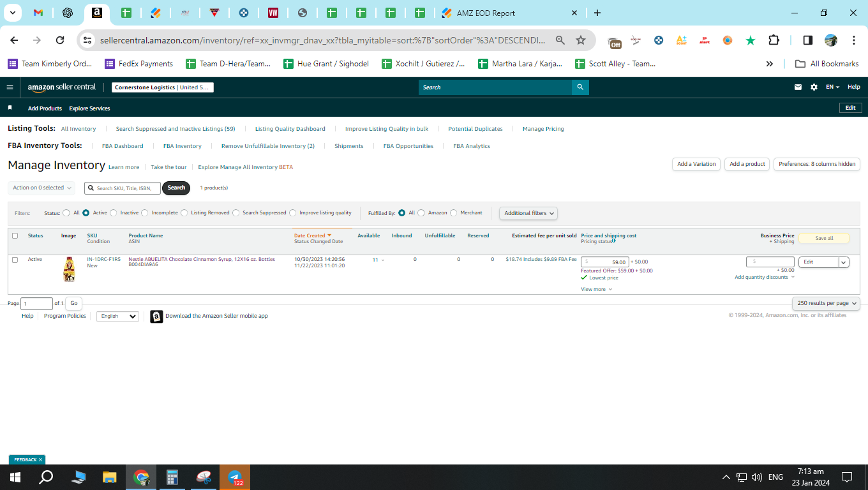This screenshot has width=868, height=490.
Task: Open Chrome three-dot menu
Action: [854, 40]
